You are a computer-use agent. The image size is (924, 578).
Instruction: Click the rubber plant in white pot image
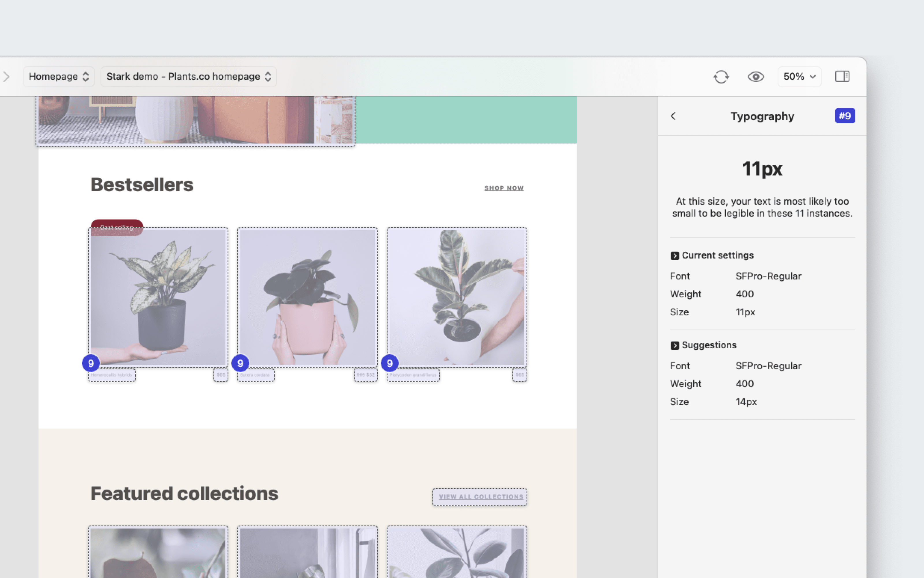pyautogui.click(x=457, y=297)
